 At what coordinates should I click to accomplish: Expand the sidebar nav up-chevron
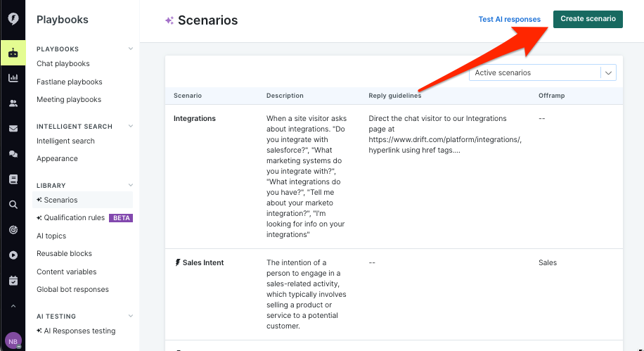pos(13,307)
